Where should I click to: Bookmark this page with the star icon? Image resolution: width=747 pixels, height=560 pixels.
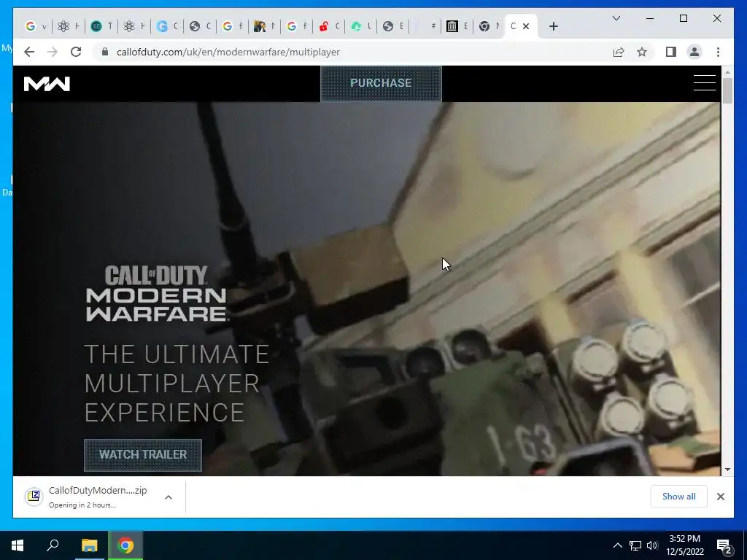[642, 52]
